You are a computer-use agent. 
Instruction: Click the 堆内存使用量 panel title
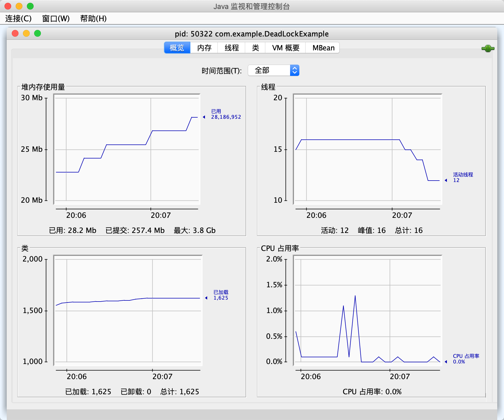tap(43, 87)
